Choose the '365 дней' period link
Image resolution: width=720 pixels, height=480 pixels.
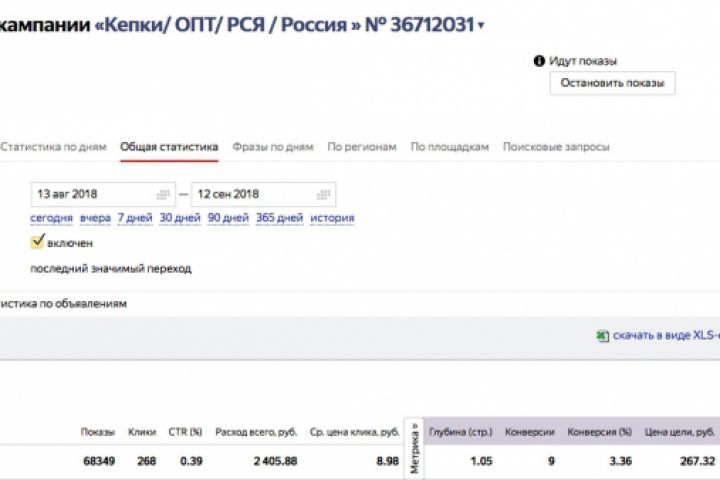(x=279, y=218)
